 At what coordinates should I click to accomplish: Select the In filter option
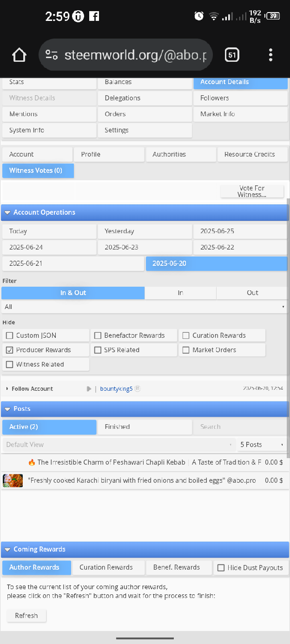180,293
